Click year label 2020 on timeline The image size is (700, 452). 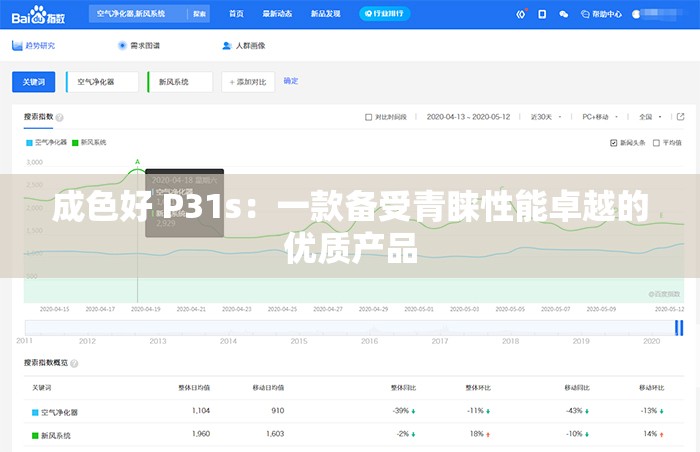pos(651,341)
